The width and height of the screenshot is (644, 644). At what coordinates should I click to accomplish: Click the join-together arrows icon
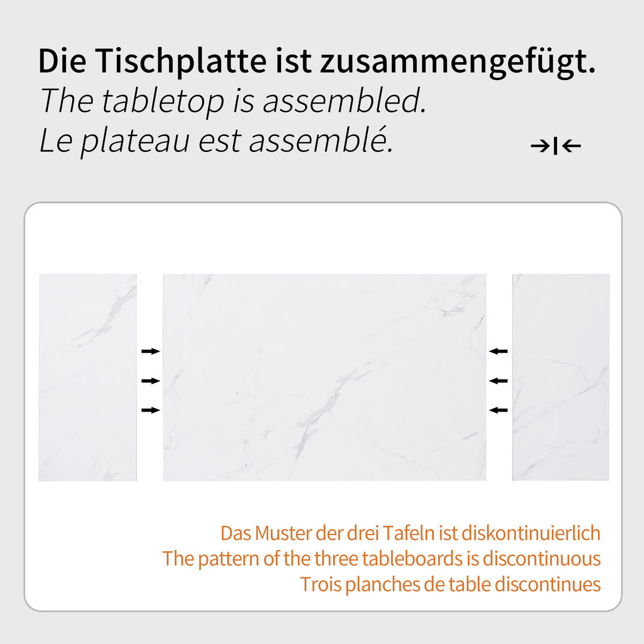click(555, 145)
